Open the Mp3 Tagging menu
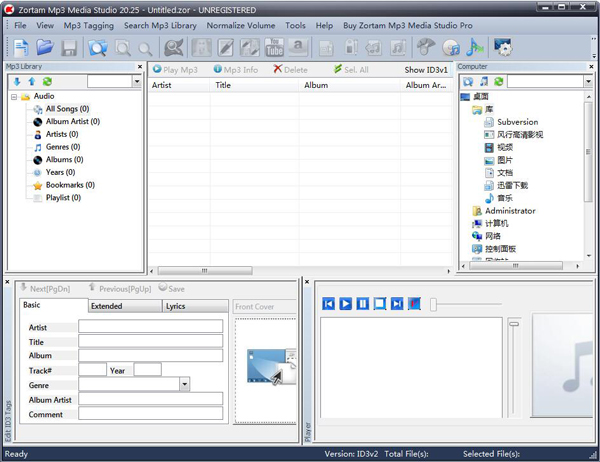This screenshot has width=600, height=462. coord(89,26)
